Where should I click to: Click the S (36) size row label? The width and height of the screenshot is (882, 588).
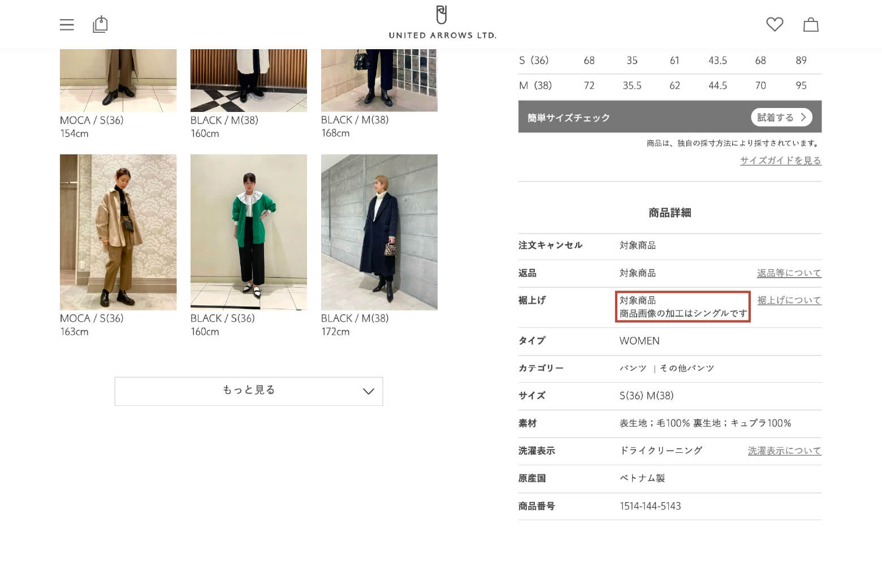point(534,60)
